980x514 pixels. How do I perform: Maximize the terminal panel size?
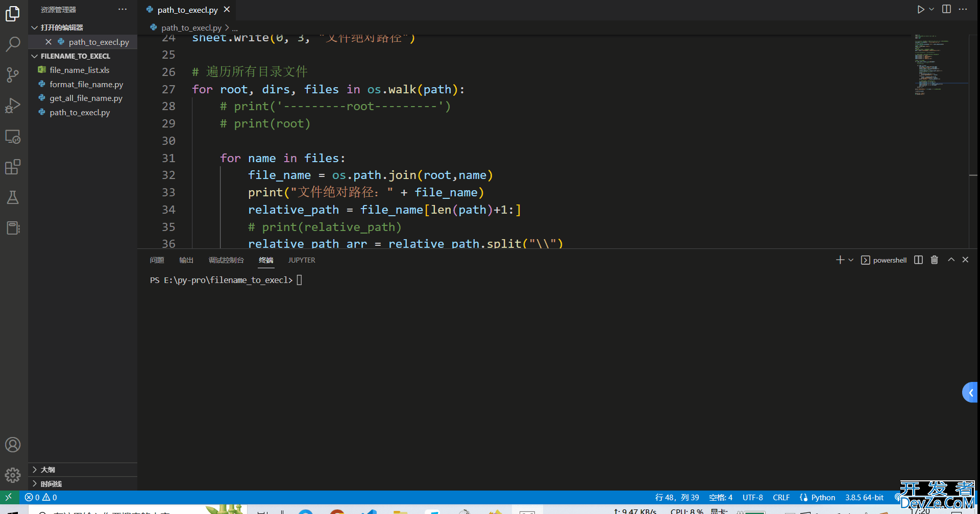coord(951,260)
